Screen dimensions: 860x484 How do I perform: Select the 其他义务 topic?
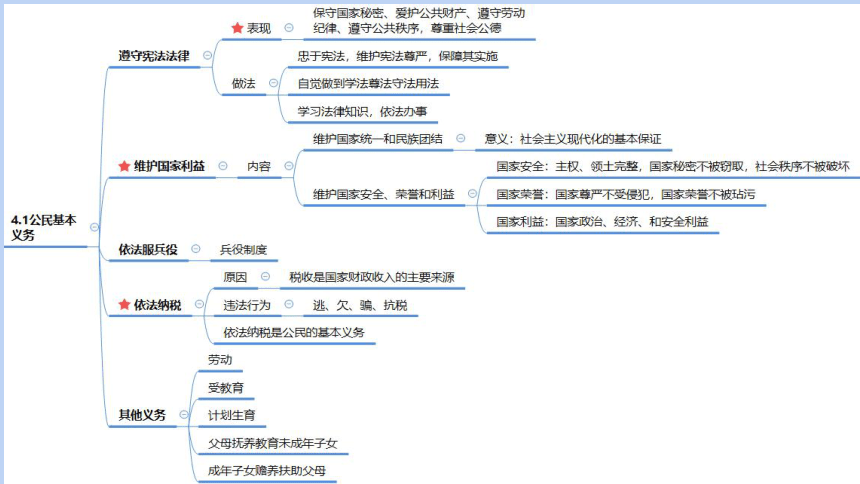142,415
